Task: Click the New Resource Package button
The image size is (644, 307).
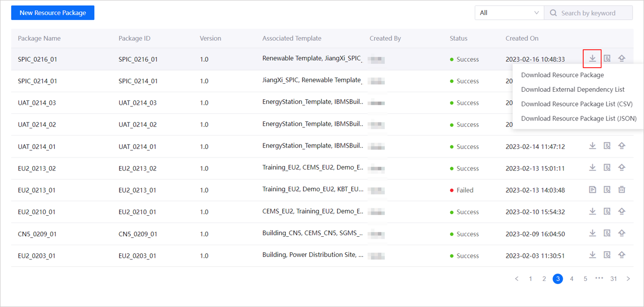Action: [x=53, y=13]
